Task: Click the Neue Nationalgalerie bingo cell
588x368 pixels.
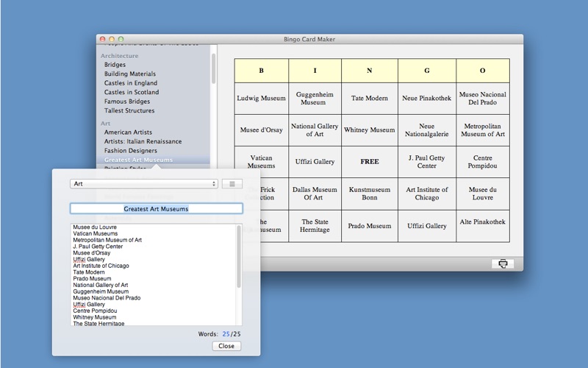Action: tap(427, 130)
